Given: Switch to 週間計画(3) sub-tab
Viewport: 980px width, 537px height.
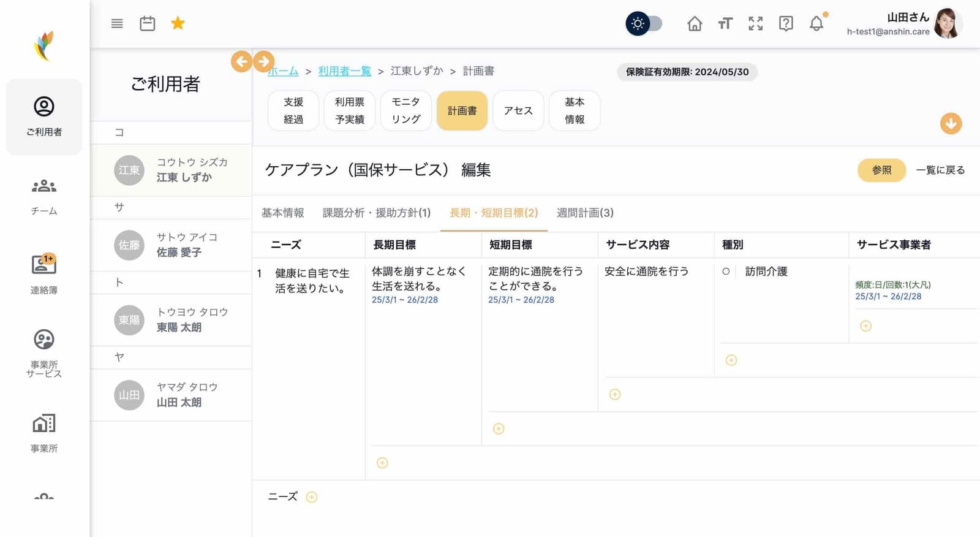Looking at the screenshot, I should (x=585, y=213).
